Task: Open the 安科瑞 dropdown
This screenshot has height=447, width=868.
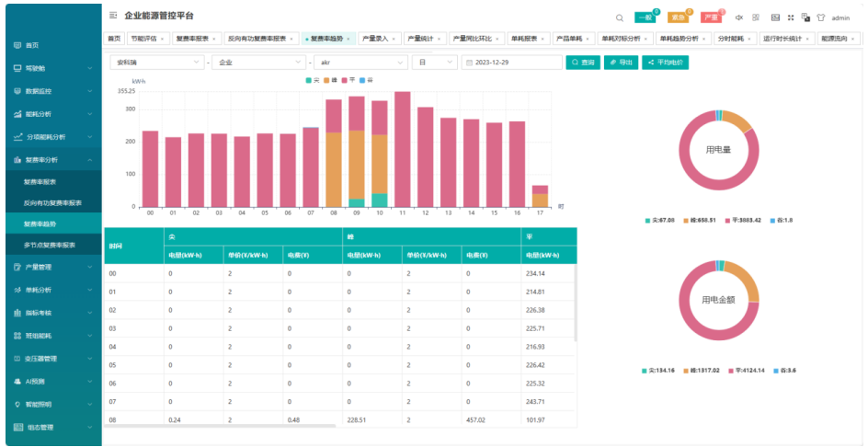Action: point(156,63)
